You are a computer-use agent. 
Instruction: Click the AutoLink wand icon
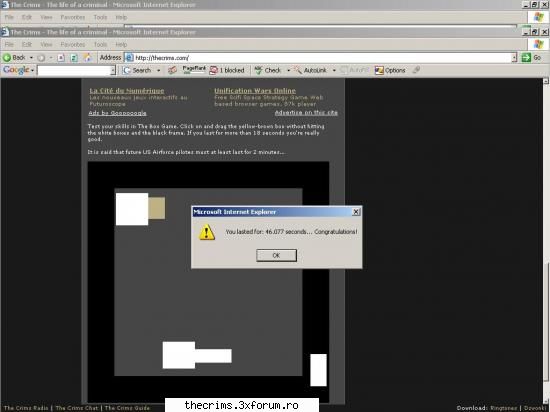click(x=297, y=70)
